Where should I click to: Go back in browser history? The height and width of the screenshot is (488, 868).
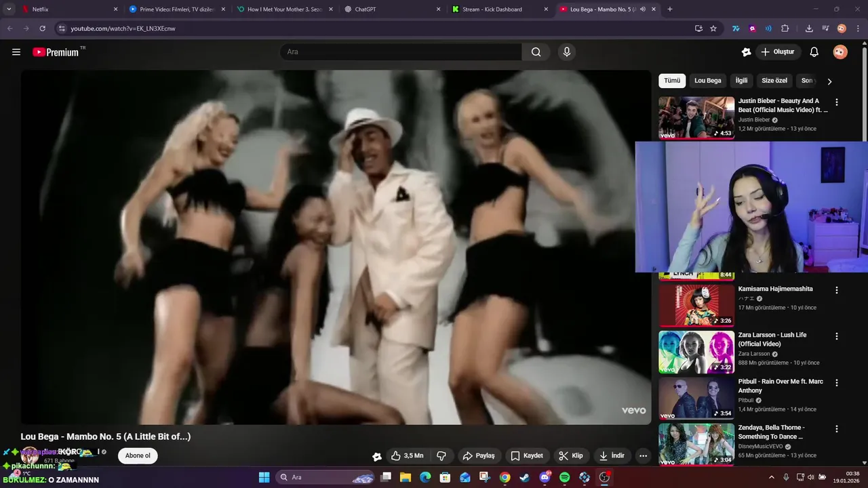[9, 28]
